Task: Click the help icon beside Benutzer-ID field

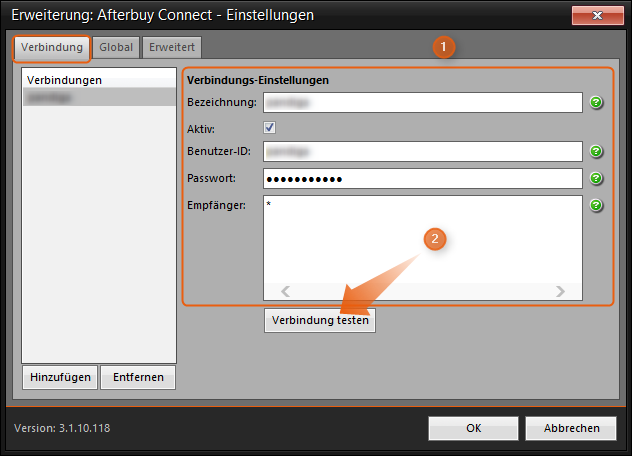Action: tap(596, 151)
